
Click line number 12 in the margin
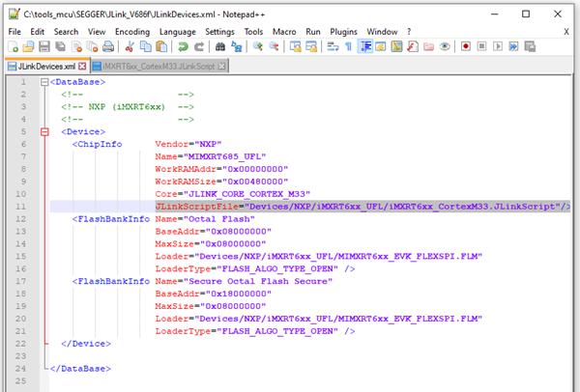(20, 219)
